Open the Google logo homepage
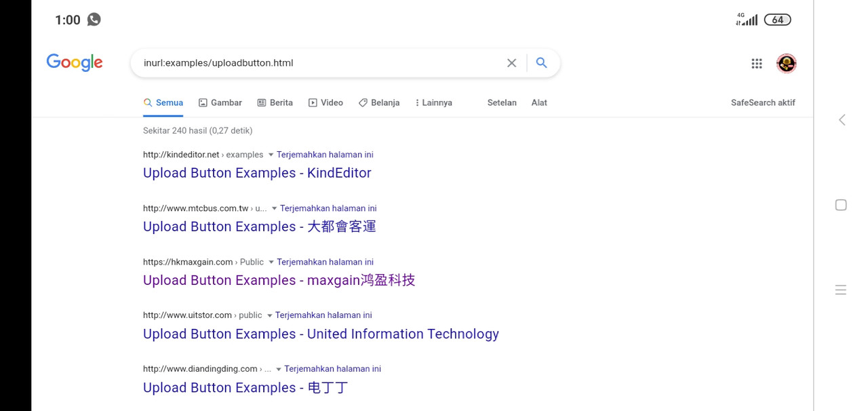This screenshot has width=868, height=411. 75,62
